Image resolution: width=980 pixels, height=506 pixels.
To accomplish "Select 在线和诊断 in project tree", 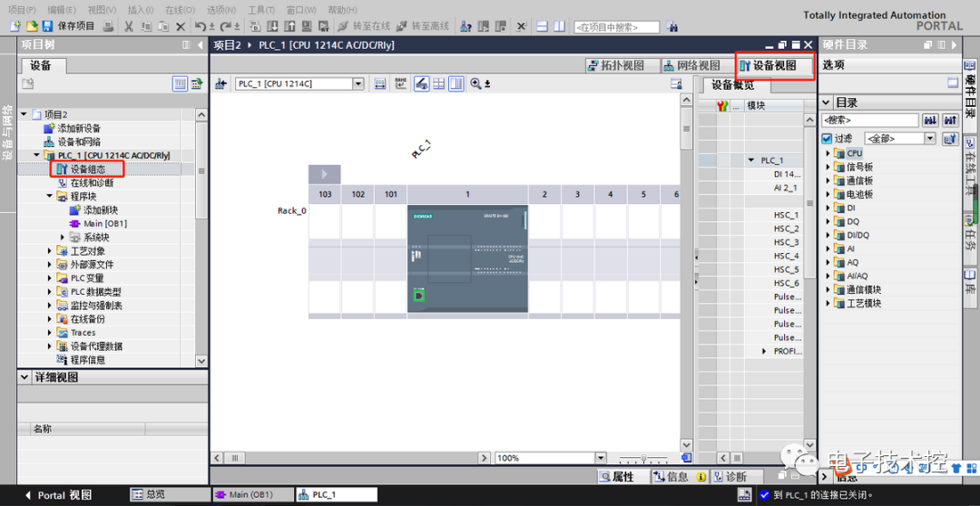I will 92,183.
